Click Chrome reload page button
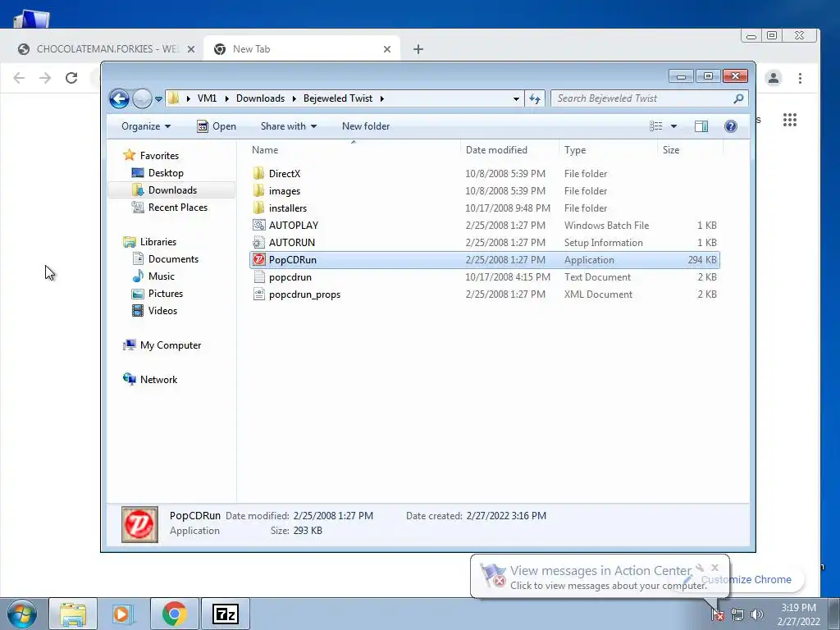 click(71, 78)
